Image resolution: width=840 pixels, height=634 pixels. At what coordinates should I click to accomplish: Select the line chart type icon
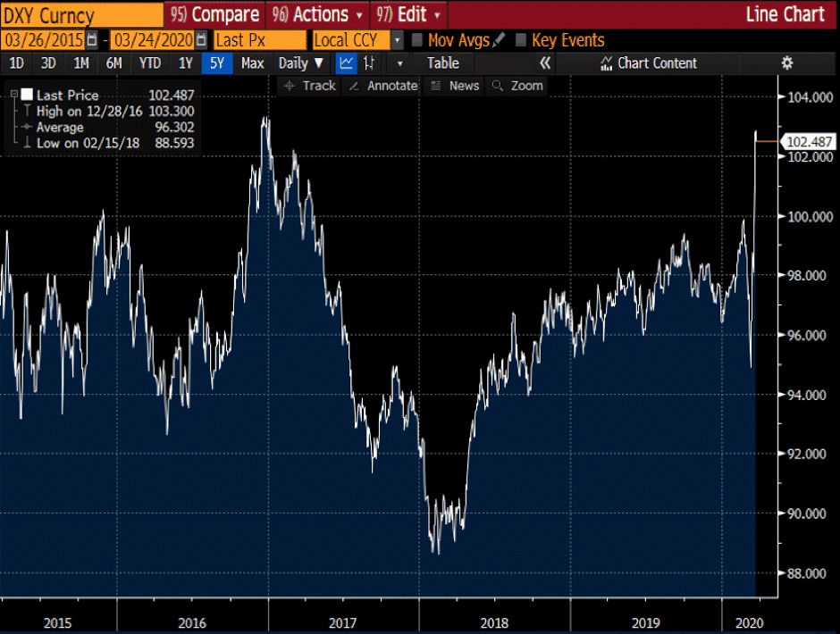346,63
